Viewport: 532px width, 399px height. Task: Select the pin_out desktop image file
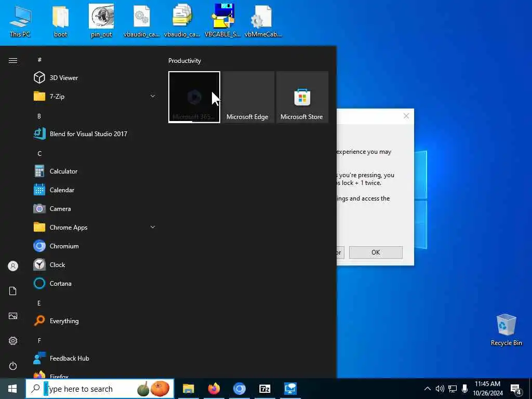101,21
